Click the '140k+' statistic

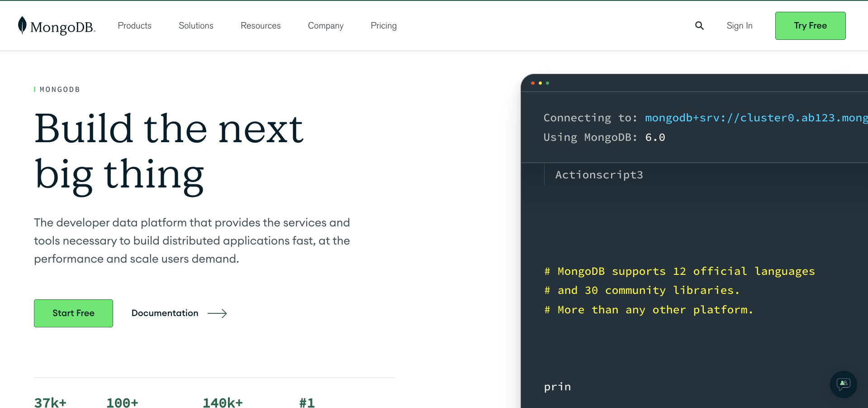(x=223, y=402)
